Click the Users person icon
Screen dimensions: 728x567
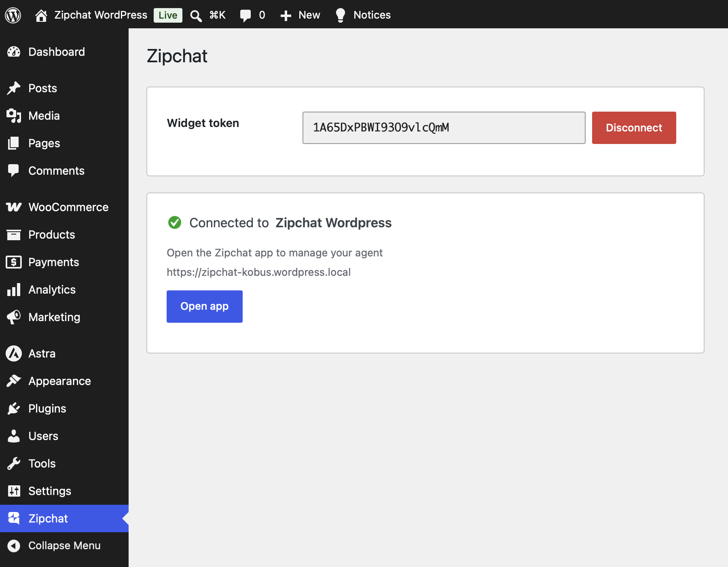tap(14, 436)
